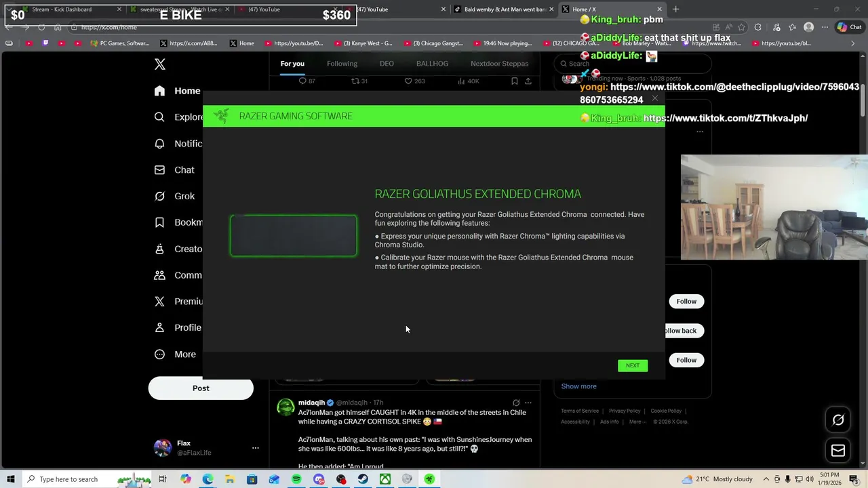Switch to Bald wemby & Ant Man browser tab
Viewport: 868px width, 488px height.
[x=504, y=9]
